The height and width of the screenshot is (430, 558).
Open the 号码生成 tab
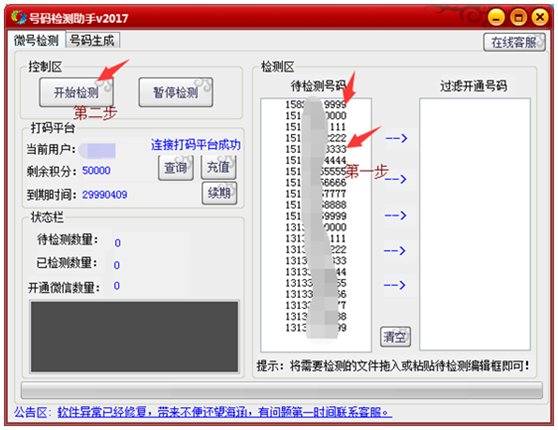click(x=92, y=40)
